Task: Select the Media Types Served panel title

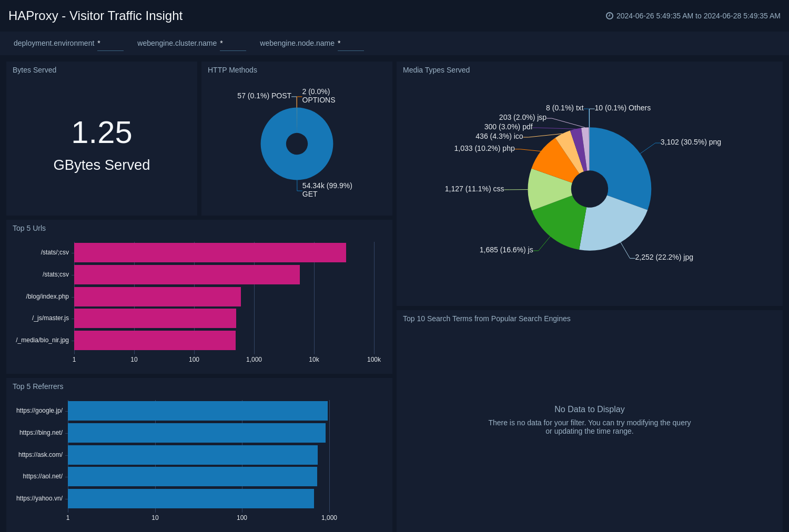Action: point(436,70)
